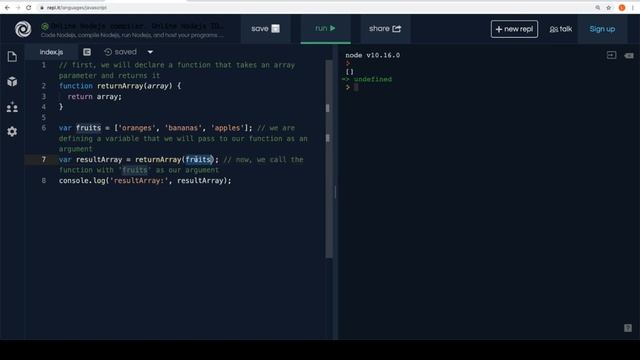This screenshot has width=640, height=360.
Task: Click the help question mark icon
Action: (628, 328)
